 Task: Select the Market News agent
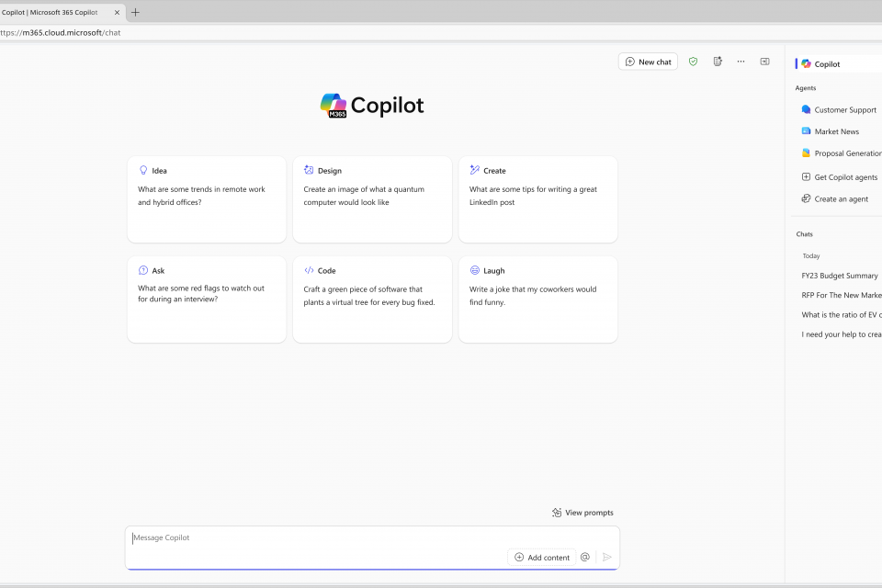click(836, 131)
